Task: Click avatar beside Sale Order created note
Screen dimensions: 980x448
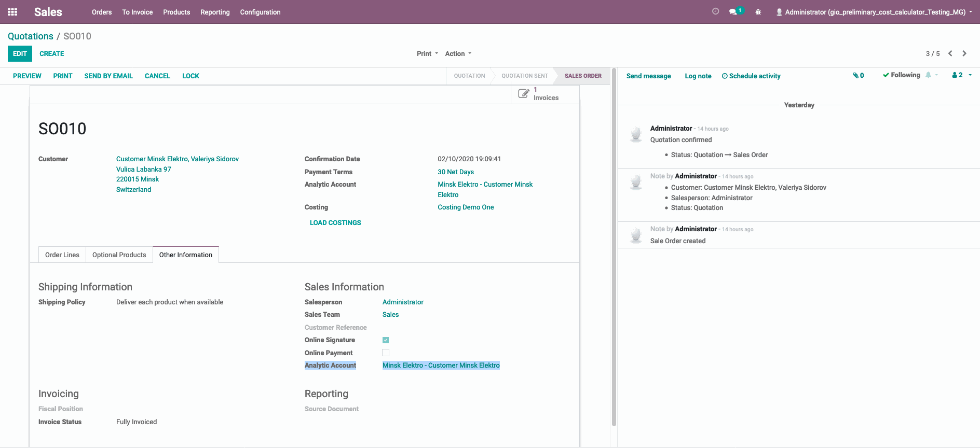Action: coord(636,235)
